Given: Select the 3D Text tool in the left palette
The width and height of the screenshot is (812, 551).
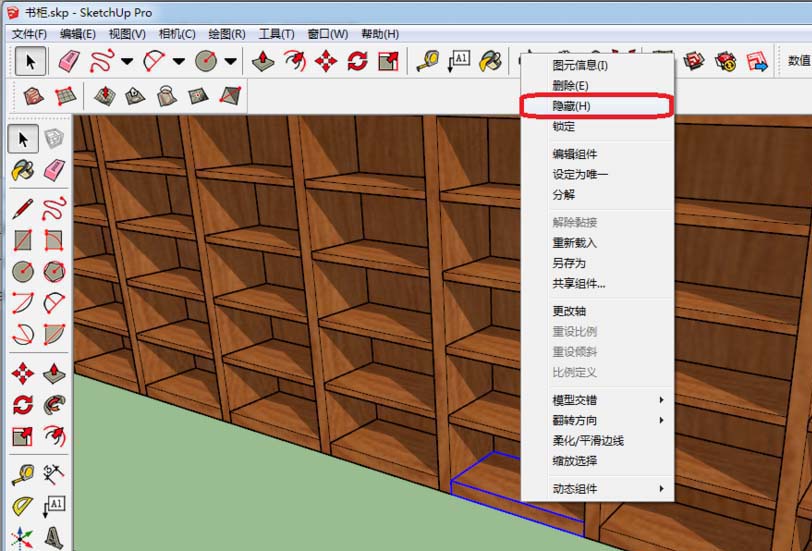Looking at the screenshot, I should [x=54, y=537].
